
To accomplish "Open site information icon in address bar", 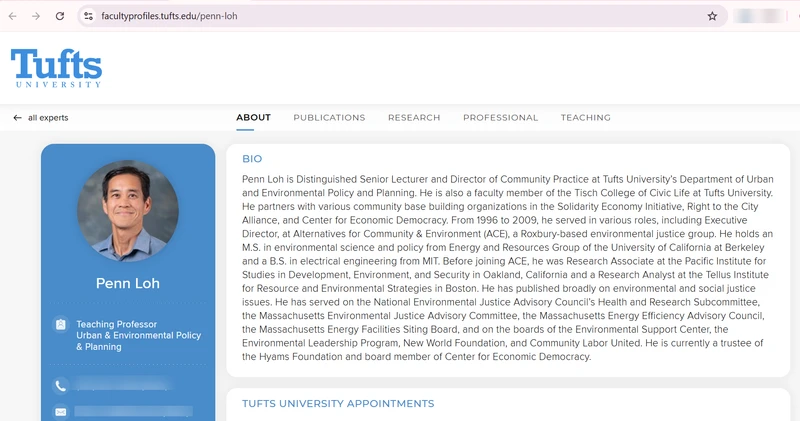I will coord(89,16).
